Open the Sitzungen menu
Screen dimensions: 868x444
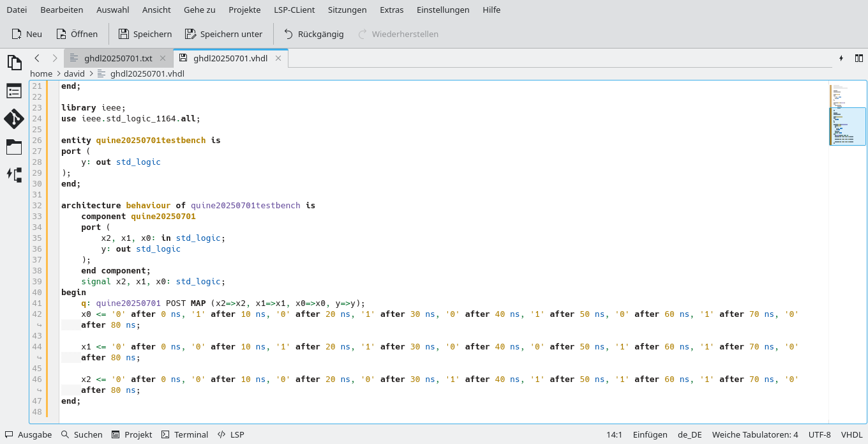[x=347, y=10]
